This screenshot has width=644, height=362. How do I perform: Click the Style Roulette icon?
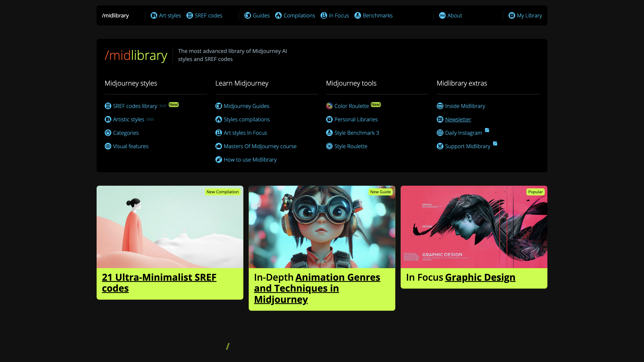tap(329, 146)
